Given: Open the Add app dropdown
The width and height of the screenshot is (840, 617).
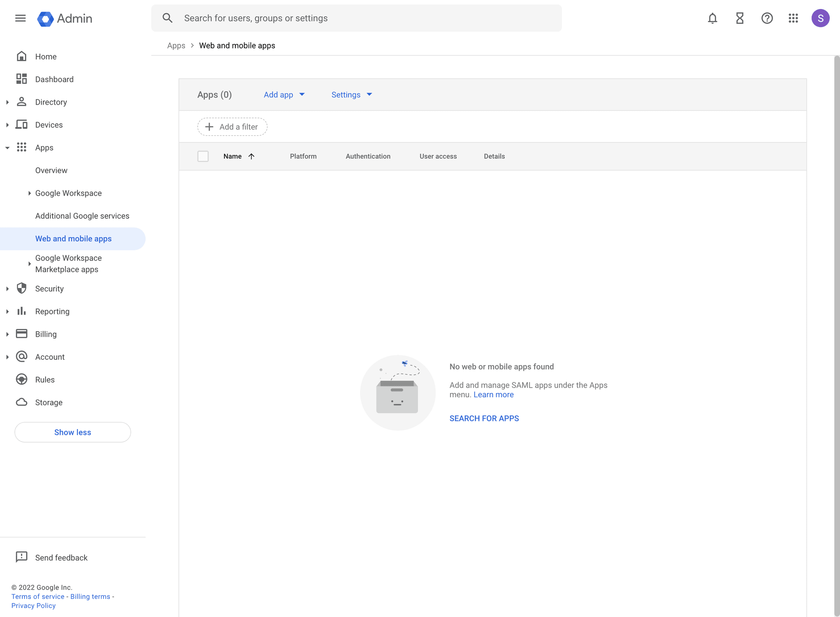Looking at the screenshot, I should 284,95.
